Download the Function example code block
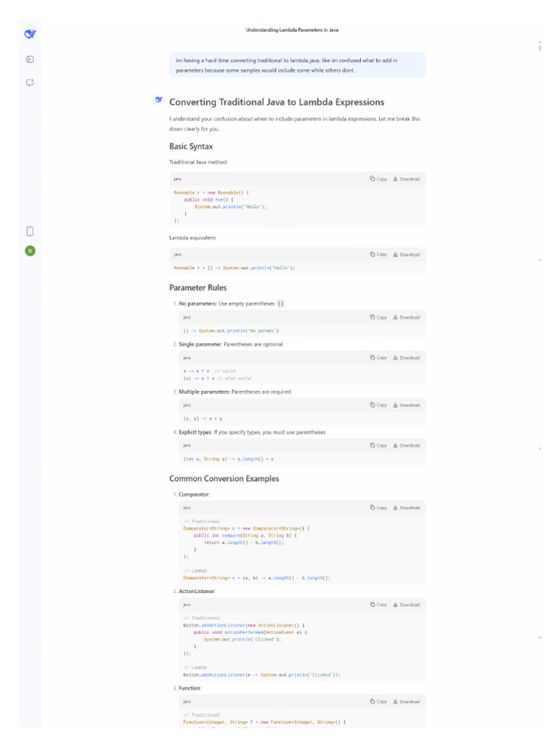Screen dimensions: 560x747 406,702
